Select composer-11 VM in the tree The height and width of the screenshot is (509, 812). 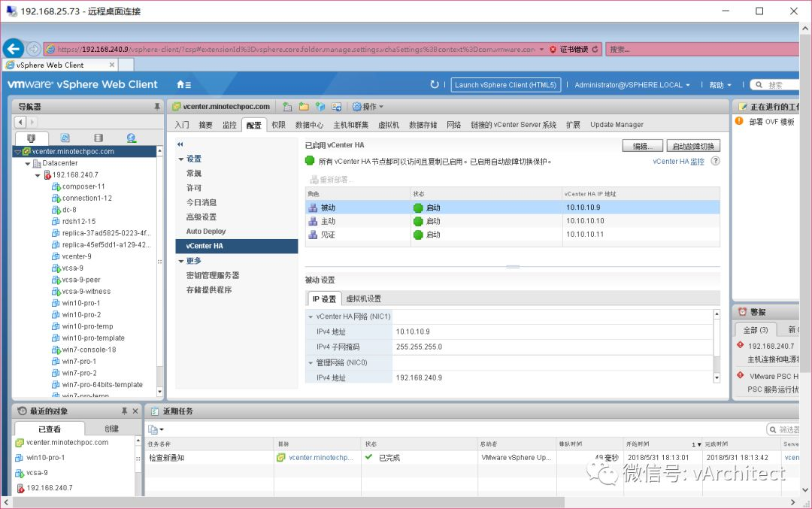pos(83,186)
